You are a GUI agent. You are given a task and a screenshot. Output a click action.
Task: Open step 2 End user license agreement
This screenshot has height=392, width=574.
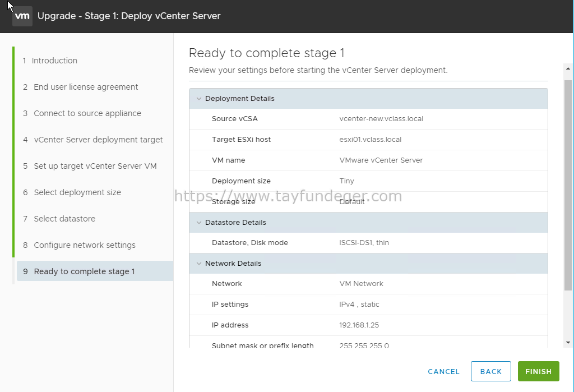coord(81,87)
